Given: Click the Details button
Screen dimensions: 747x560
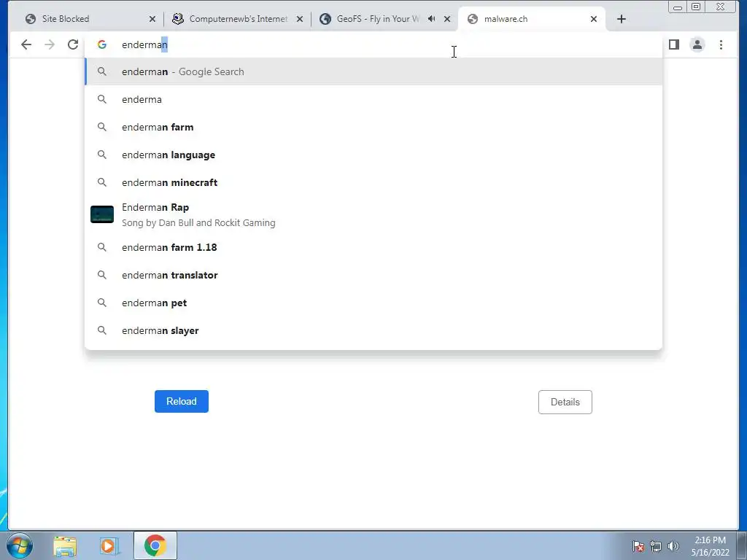Looking at the screenshot, I should click(565, 402).
